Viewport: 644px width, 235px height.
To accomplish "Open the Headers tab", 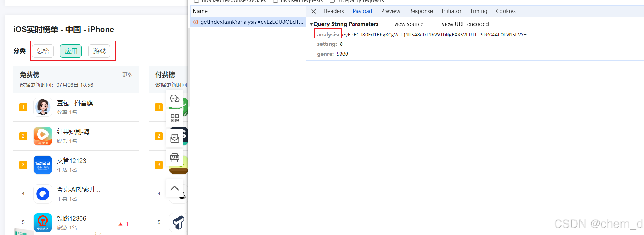I will point(333,11).
